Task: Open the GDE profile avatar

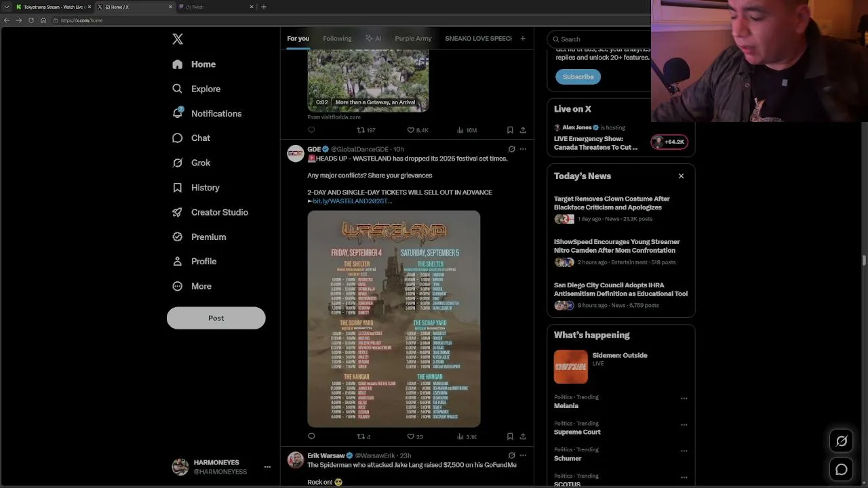Action: (296, 154)
